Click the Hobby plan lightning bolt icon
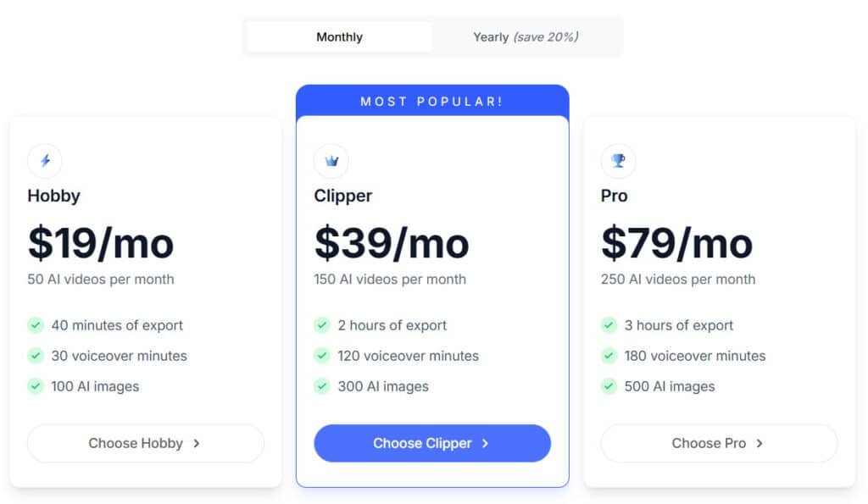Viewport: 868px width, 504px height. [45, 161]
